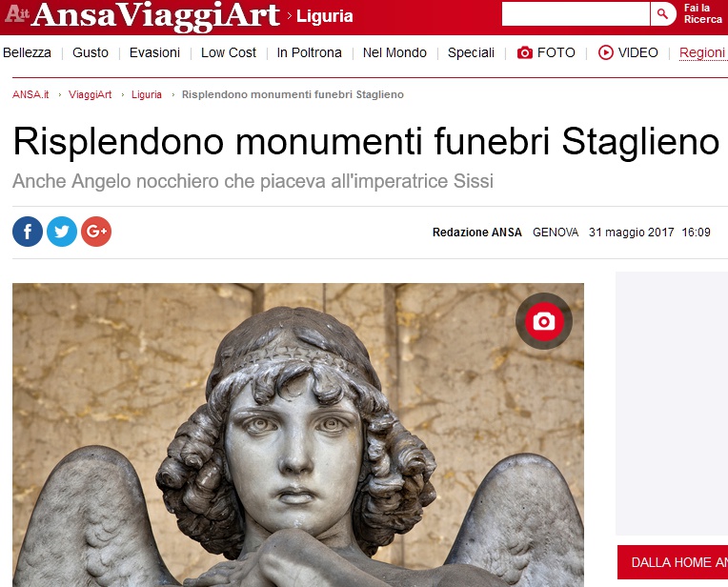The image size is (728, 587).
Task: Open photo gallery camera icon on image
Action: point(544,321)
